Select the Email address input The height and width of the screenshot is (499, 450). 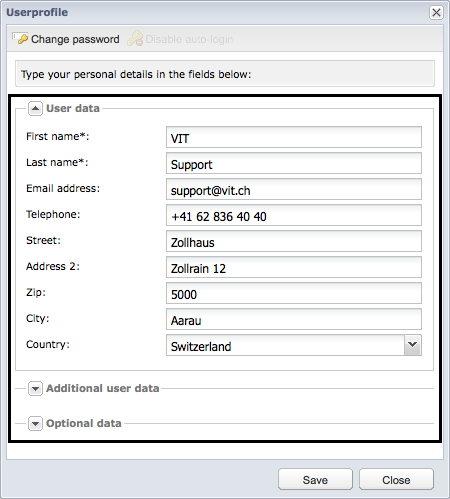(x=294, y=189)
